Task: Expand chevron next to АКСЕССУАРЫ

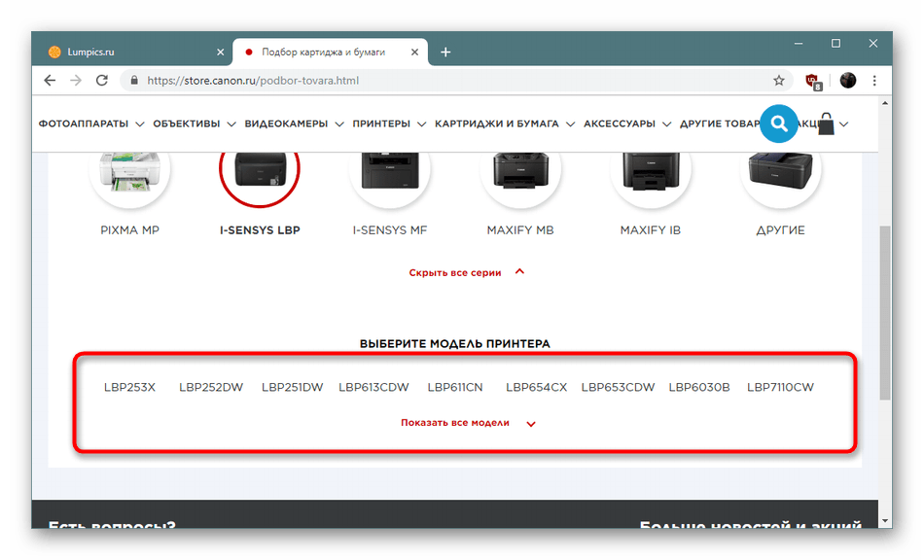Action: (666, 124)
